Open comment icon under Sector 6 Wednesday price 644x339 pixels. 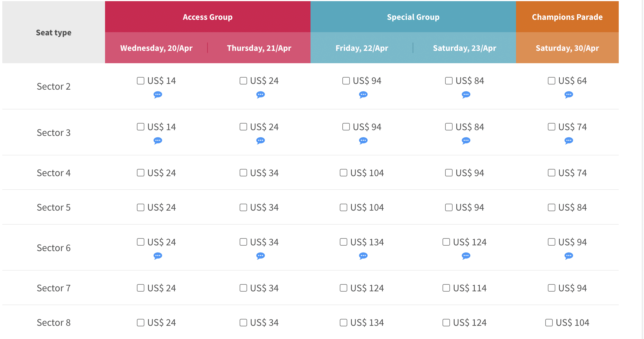tap(158, 256)
